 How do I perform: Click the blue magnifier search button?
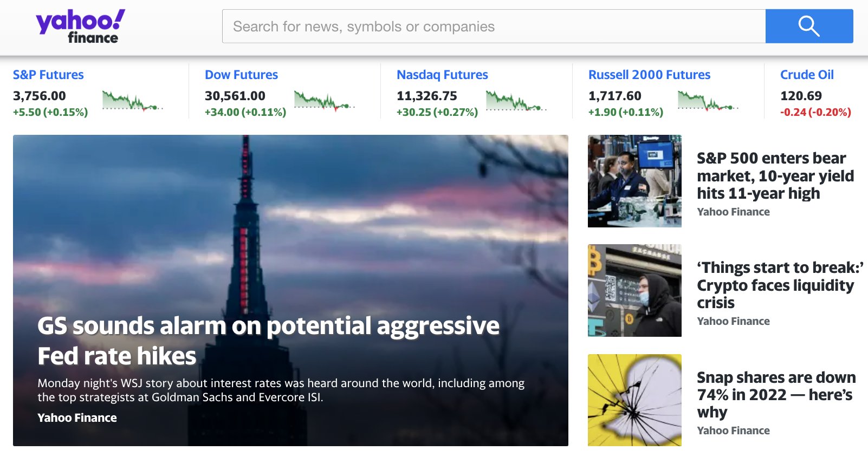tap(809, 26)
